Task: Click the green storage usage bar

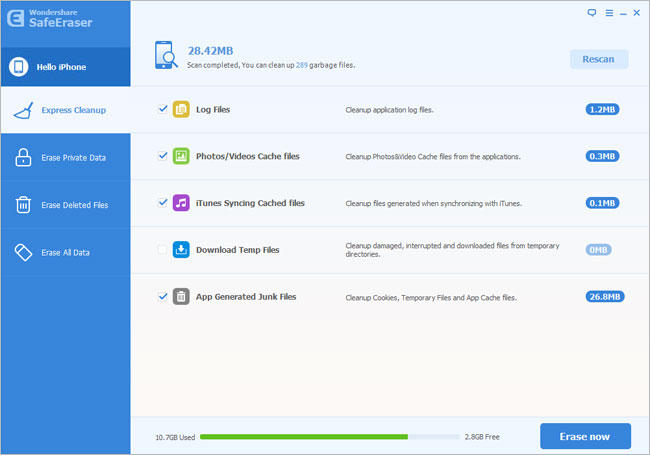Action: [x=304, y=437]
